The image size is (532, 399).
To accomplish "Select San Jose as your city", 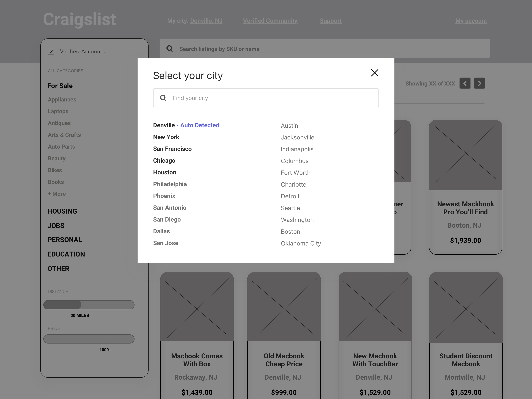I will pyautogui.click(x=166, y=243).
